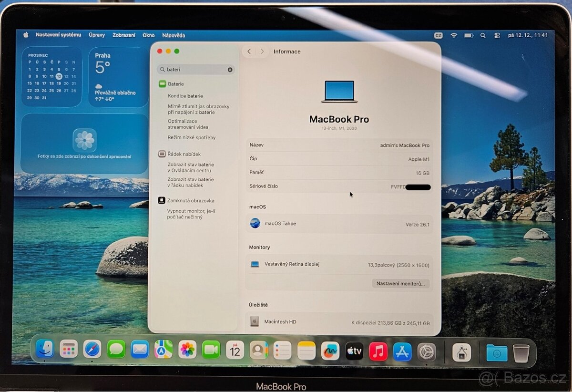Open the Apple menu
This screenshot has height=392, width=572.
(26, 35)
